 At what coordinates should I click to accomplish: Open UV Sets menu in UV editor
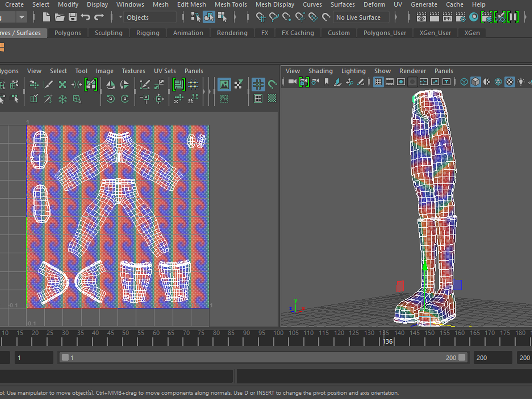tap(165, 71)
